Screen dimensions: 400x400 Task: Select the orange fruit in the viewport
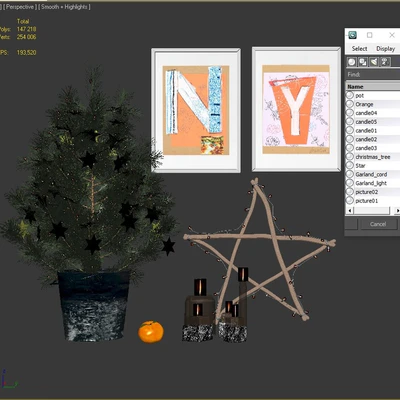coord(151,332)
